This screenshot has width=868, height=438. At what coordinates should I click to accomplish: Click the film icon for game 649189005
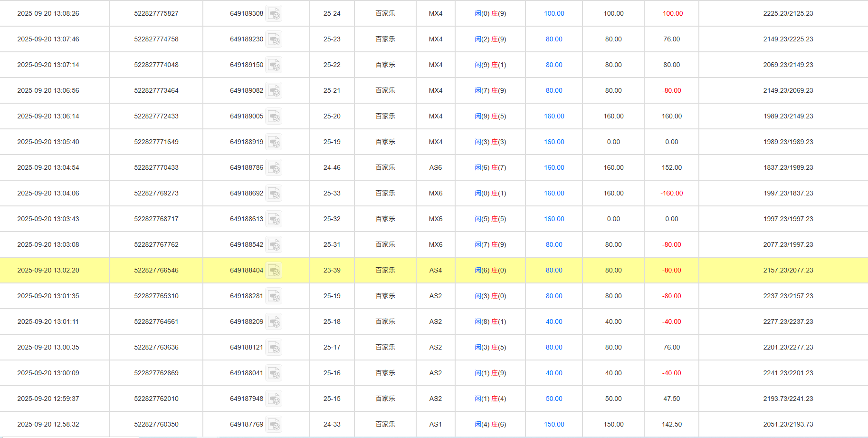274,116
